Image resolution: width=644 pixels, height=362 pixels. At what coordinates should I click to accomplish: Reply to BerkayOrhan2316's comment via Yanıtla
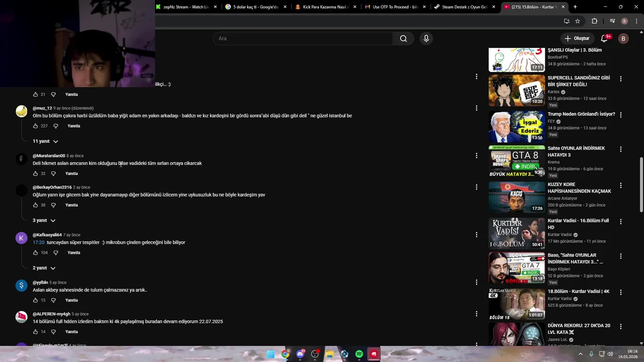pos(71,205)
